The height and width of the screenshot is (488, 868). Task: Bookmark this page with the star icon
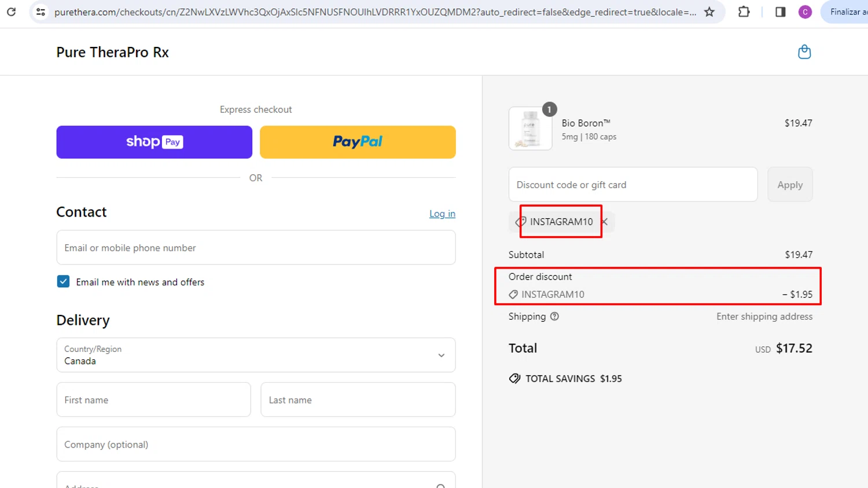click(709, 12)
